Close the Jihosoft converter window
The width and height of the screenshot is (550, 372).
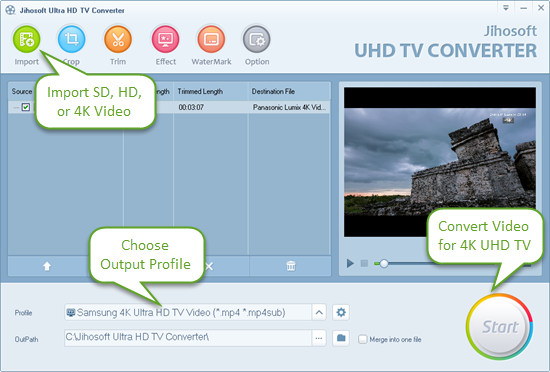click(x=541, y=8)
